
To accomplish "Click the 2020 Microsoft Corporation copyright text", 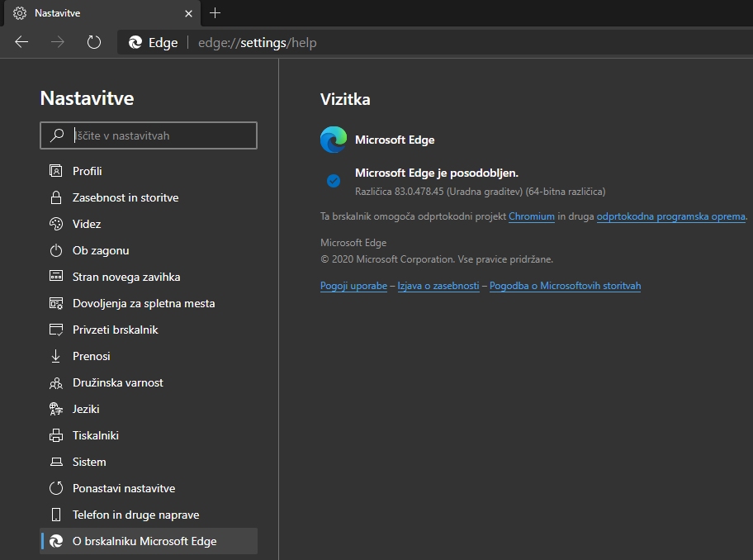I will click(437, 259).
